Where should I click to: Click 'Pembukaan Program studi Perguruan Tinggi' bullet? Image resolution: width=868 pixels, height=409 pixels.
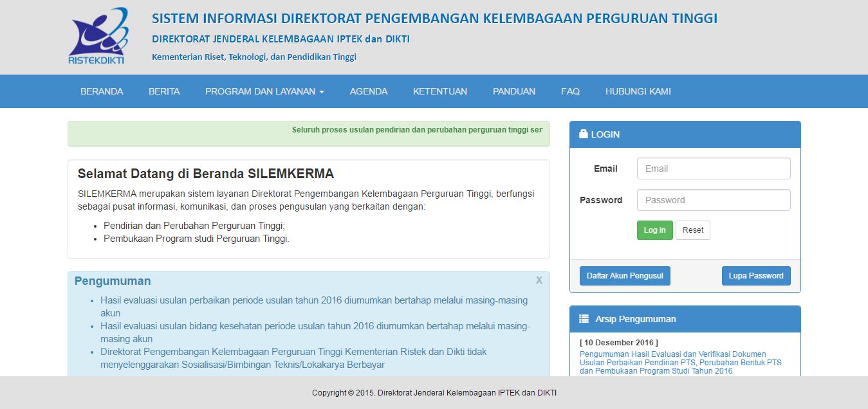point(197,239)
